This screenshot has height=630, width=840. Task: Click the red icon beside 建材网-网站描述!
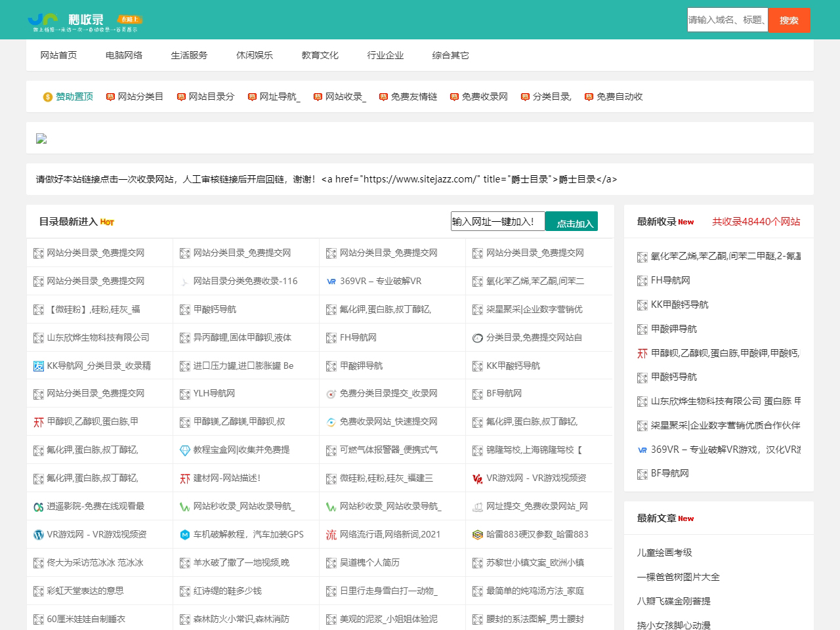[185, 479]
